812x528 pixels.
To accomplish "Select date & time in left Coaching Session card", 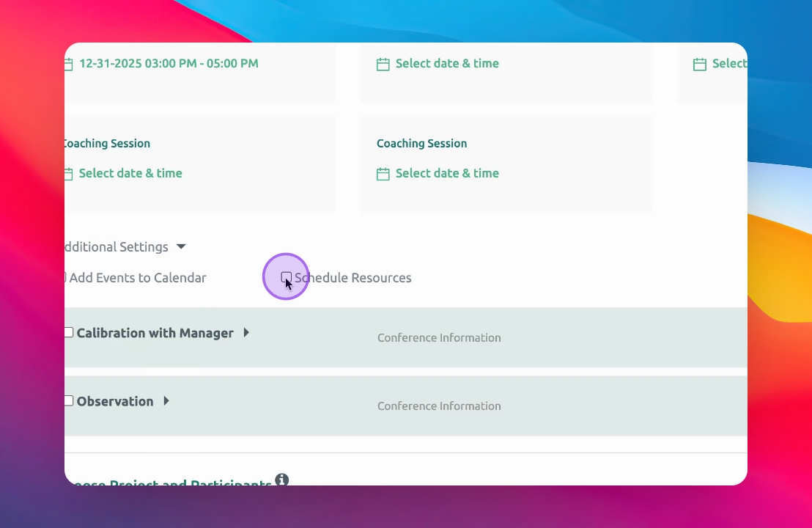I will tap(130, 174).
